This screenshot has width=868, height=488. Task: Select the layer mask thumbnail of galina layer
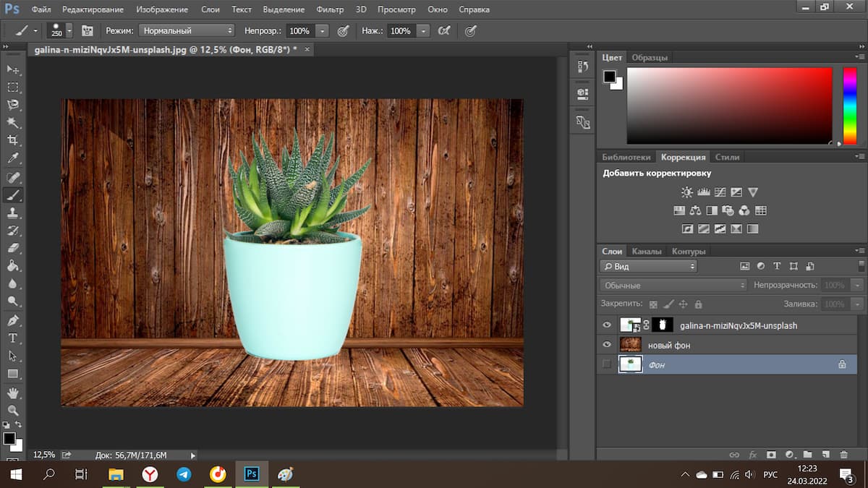coord(662,325)
